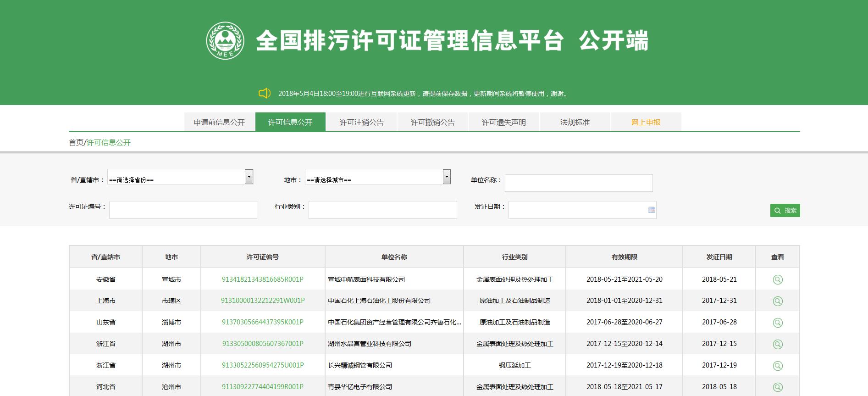The width and height of the screenshot is (868, 396).
Task: Click the system update announcement text
Action: [423, 94]
